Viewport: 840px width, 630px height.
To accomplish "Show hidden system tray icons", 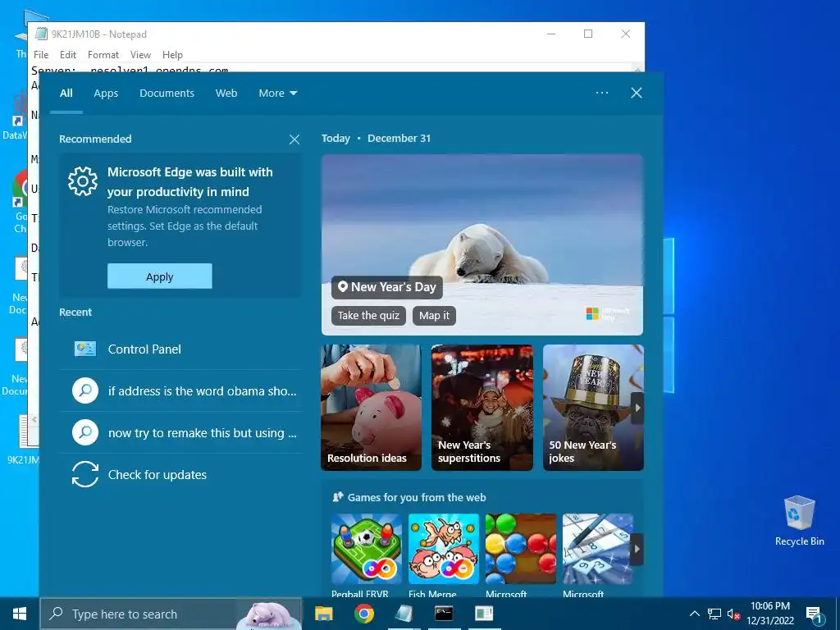I will click(x=694, y=614).
